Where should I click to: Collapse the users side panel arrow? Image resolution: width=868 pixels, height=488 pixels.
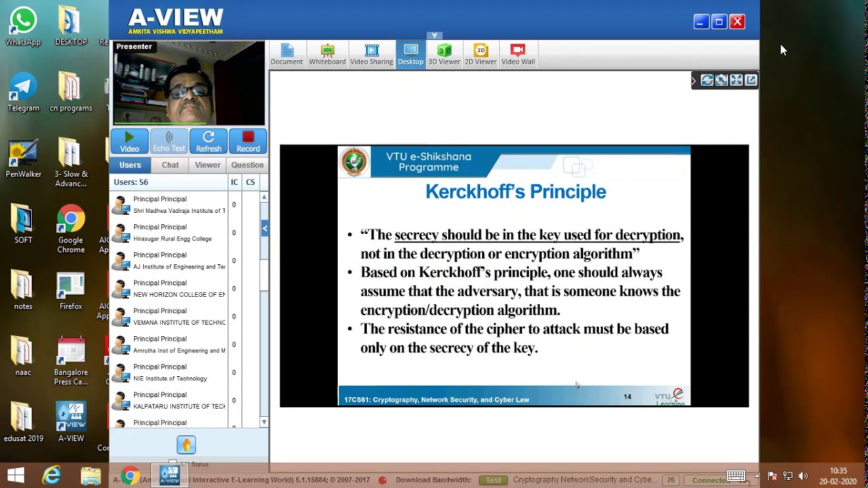[x=265, y=228]
